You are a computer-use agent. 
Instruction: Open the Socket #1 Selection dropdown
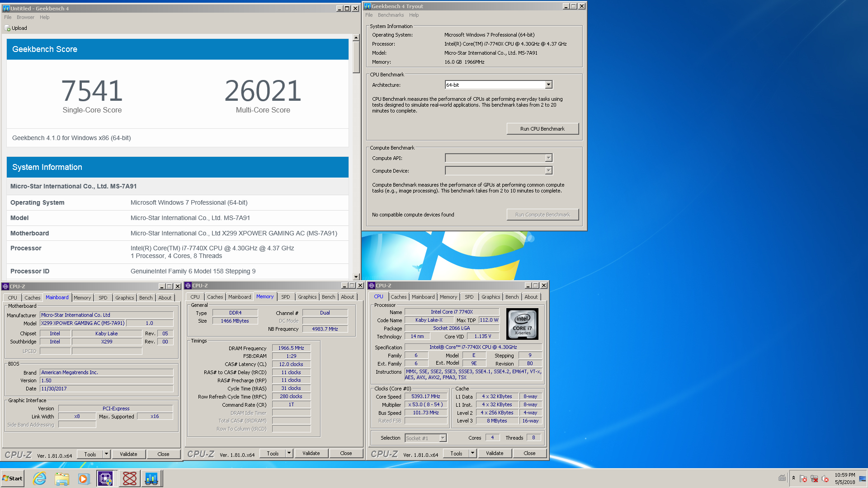(x=443, y=438)
